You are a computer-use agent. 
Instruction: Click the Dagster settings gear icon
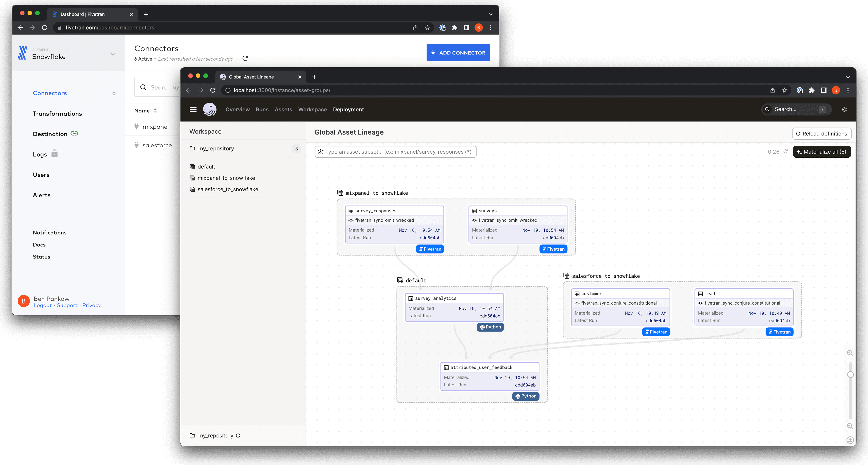844,109
